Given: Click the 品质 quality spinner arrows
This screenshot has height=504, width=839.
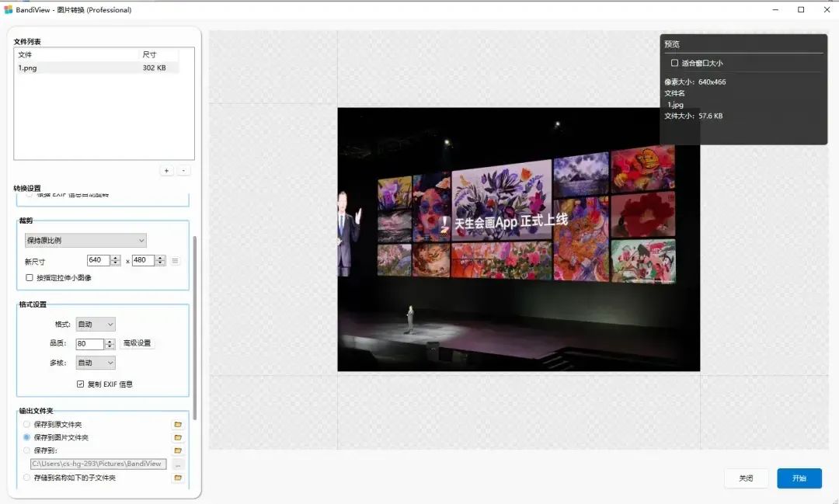Looking at the screenshot, I should [110, 344].
